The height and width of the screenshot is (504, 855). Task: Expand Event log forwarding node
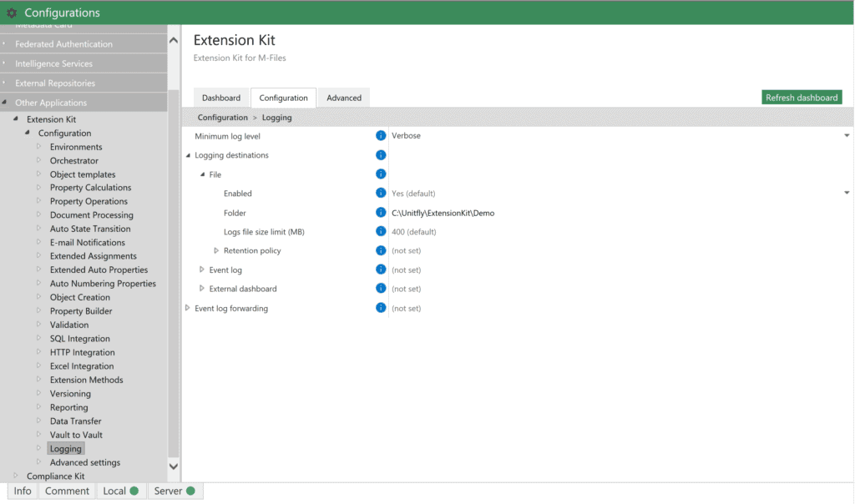coord(188,308)
